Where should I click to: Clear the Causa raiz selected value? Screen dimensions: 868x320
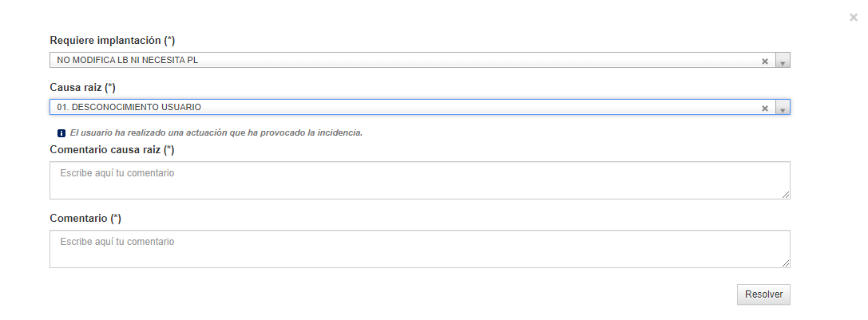[x=765, y=108]
